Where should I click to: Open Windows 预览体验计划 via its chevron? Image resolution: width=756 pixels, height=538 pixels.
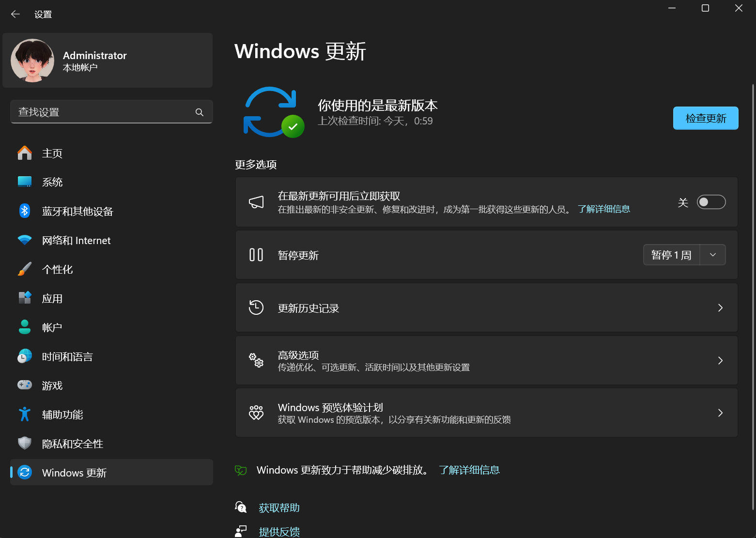(720, 413)
